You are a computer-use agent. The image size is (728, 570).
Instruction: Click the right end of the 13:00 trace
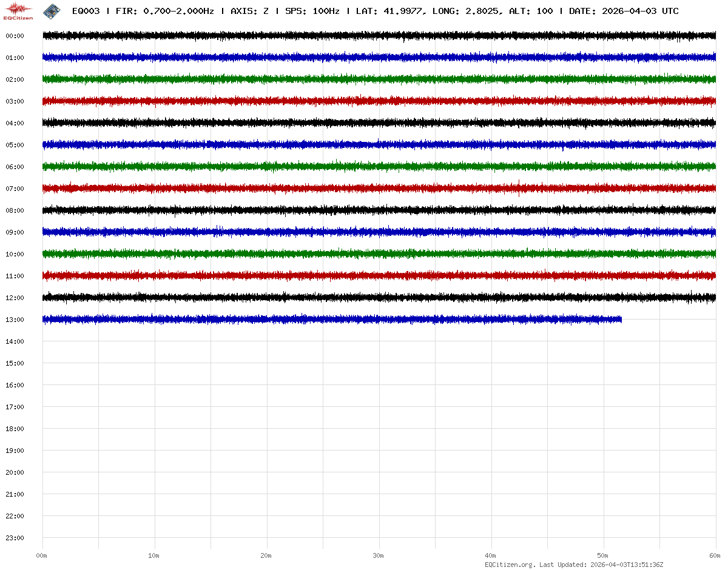click(x=620, y=319)
